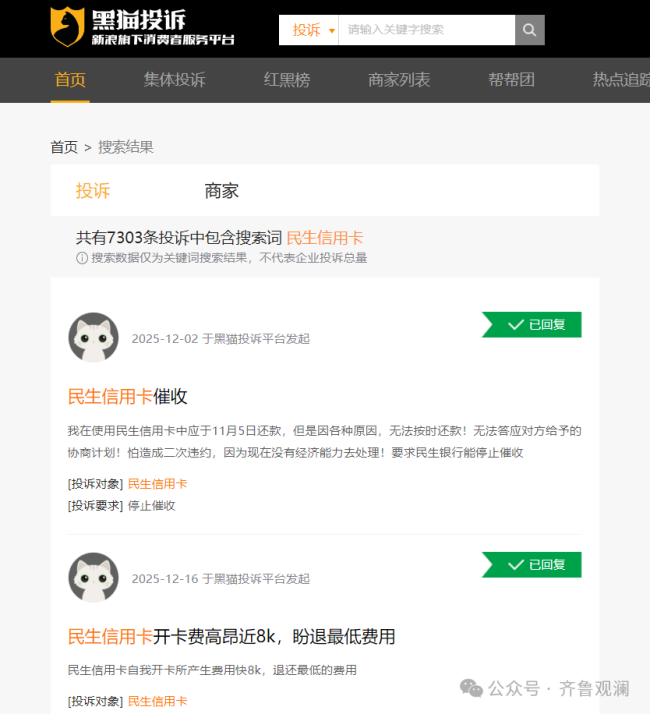Switch to the 商家 results tab

221,190
